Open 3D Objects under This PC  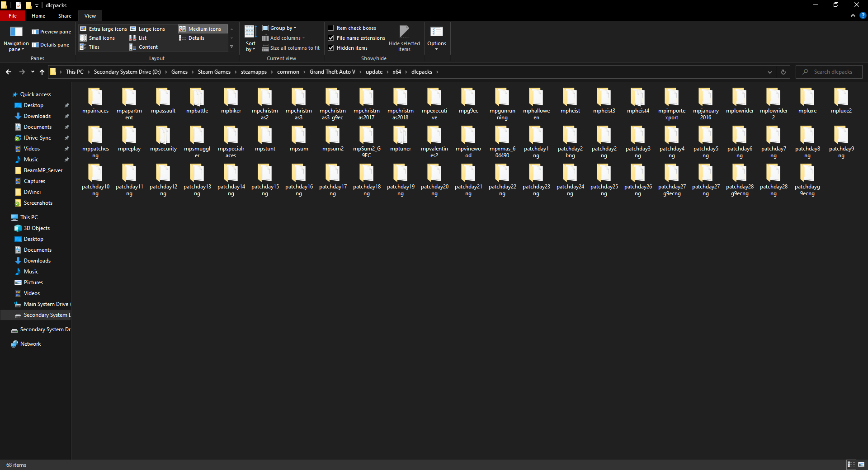(x=37, y=228)
